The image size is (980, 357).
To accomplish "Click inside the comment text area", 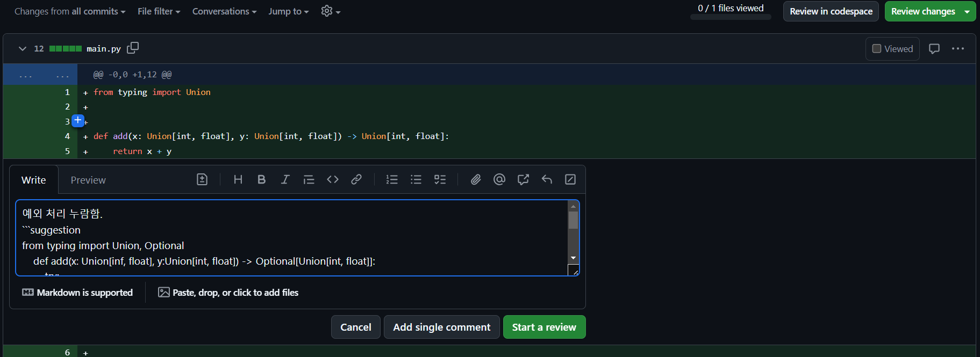I will tap(292, 238).
